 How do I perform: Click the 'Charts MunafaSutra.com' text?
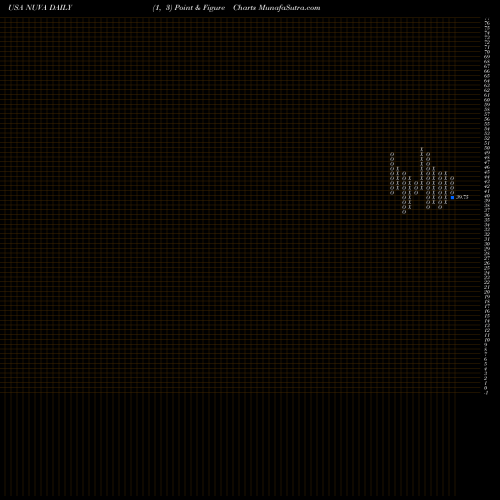[277, 8]
